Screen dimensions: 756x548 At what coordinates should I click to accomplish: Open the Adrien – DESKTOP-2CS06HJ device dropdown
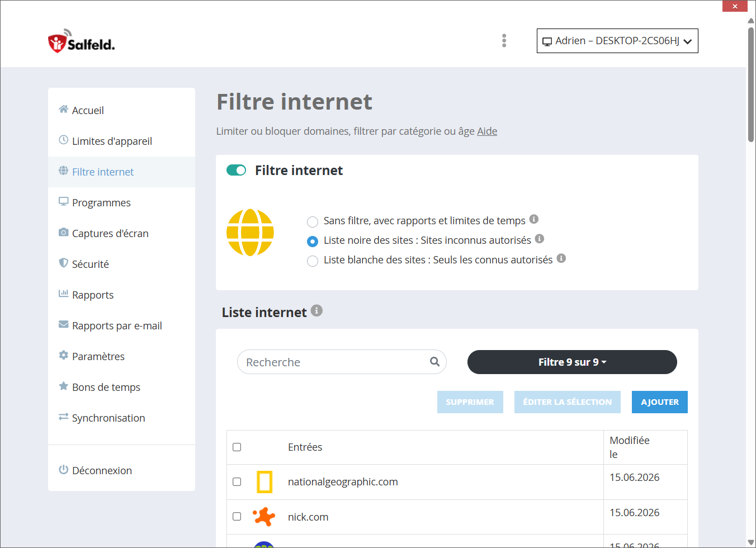(617, 41)
